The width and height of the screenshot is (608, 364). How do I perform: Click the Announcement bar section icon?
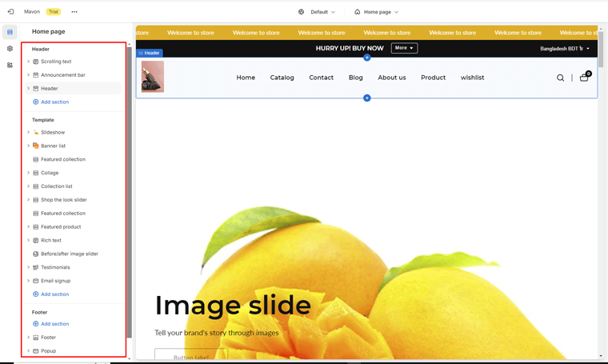(x=36, y=75)
